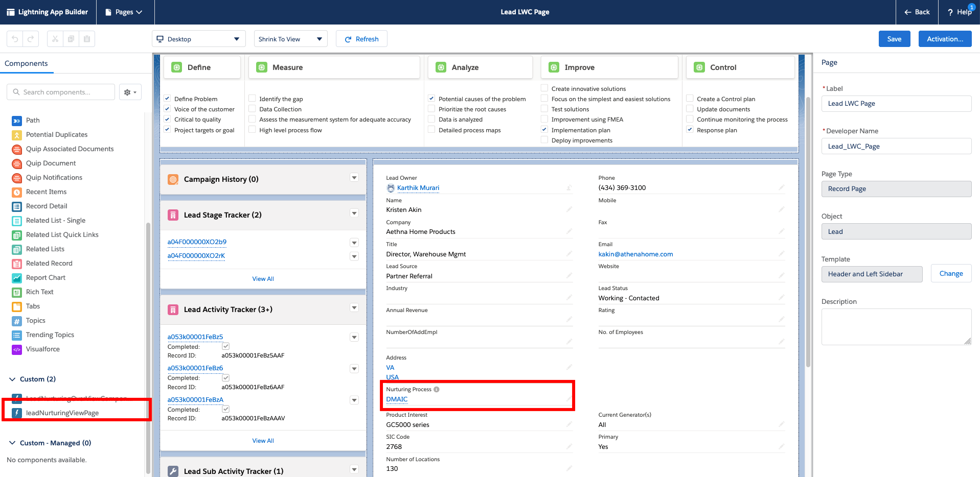
Task: Click the Rich Text component icon
Action: [16, 292]
